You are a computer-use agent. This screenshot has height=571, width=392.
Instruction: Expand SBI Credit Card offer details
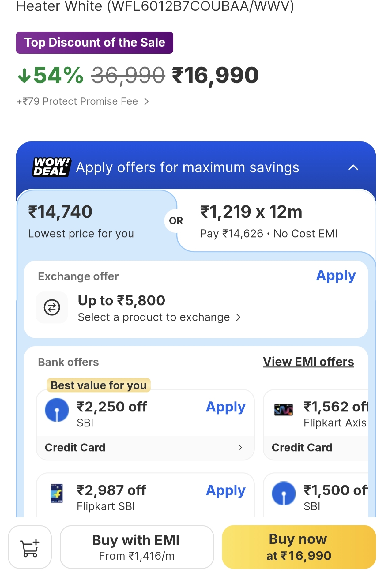[240, 448]
